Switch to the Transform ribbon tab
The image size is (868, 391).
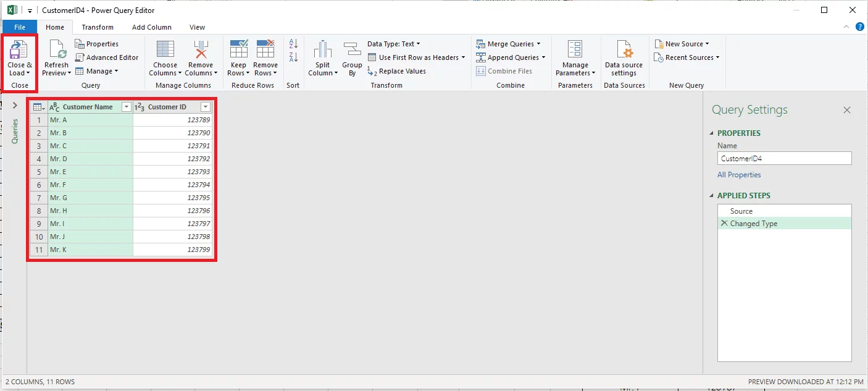click(97, 27)
